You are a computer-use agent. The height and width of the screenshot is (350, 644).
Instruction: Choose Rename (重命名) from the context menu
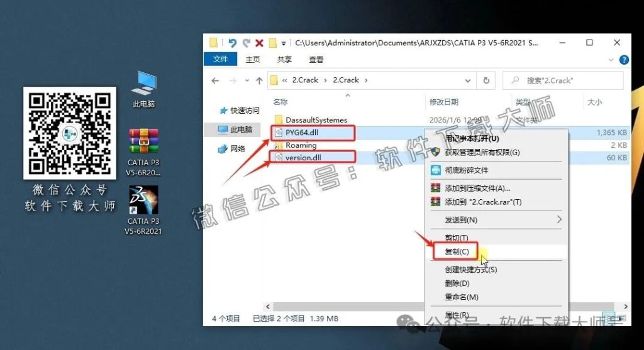(x=496, y=297)
